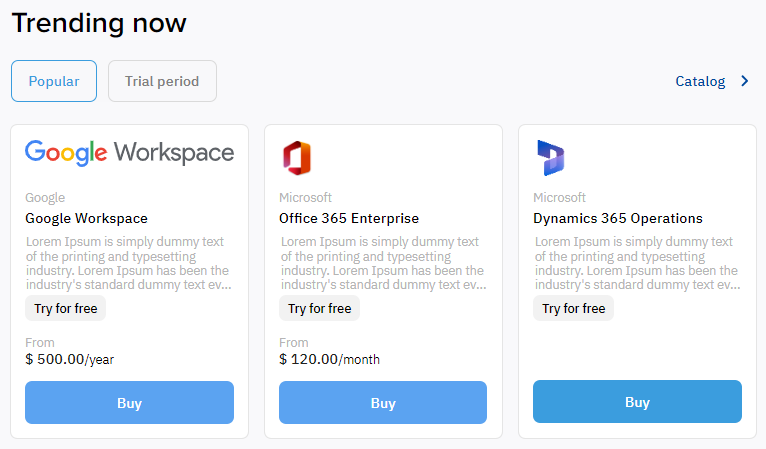Click the Catalog chevron arrow
Screen dimensions: 766x449
(x=745, y=81)
